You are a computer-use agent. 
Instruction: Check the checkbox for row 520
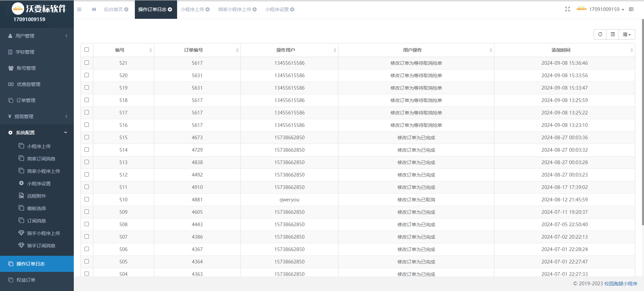point(87,75)
